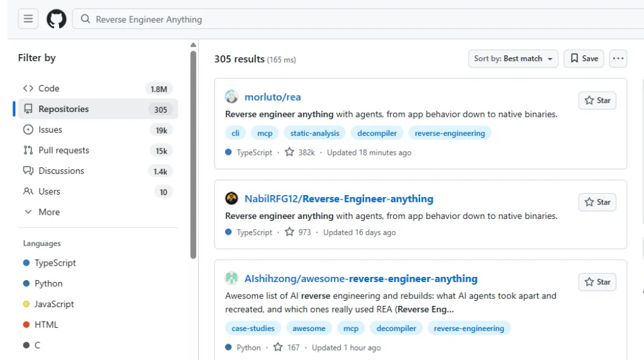Image resolution: width=644 pixels, height=360 pixels.
Task: Click the sidebar scroll-up arrow
Action: pyautogui.click(x=193, y=45)
